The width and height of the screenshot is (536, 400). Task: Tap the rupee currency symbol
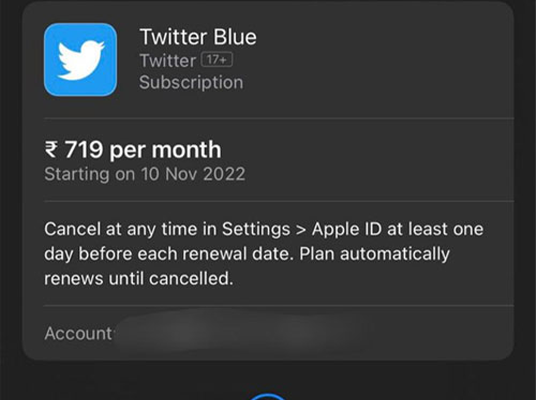pyautogui.click(x=51, y=150)
